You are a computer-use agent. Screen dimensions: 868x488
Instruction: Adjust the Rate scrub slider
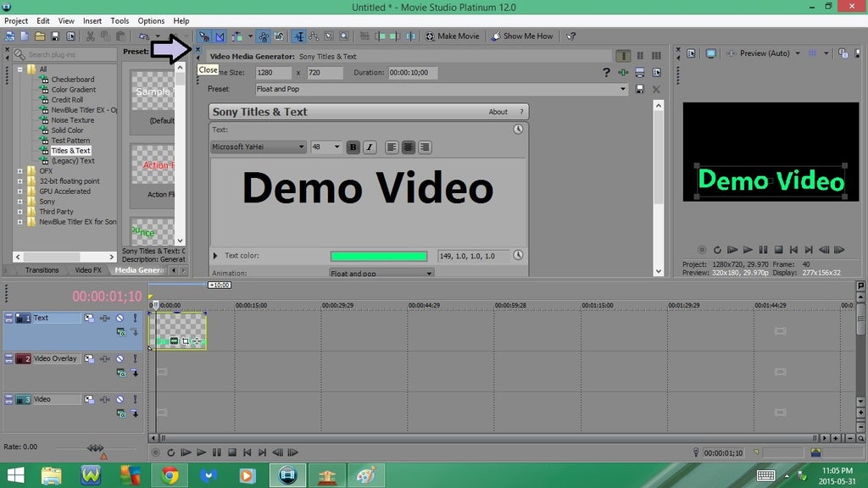(x=95, y=447)
